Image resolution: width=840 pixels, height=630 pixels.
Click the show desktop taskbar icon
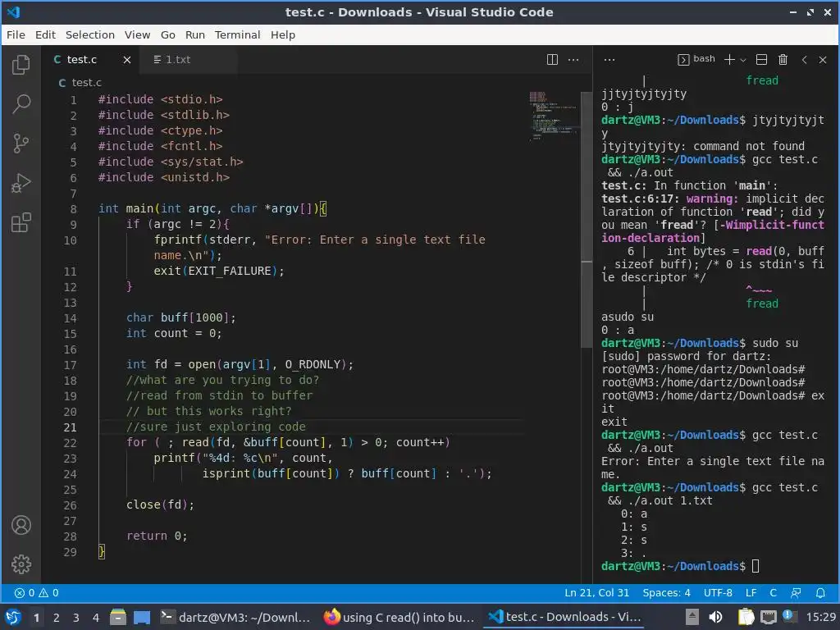pos(142,617)
